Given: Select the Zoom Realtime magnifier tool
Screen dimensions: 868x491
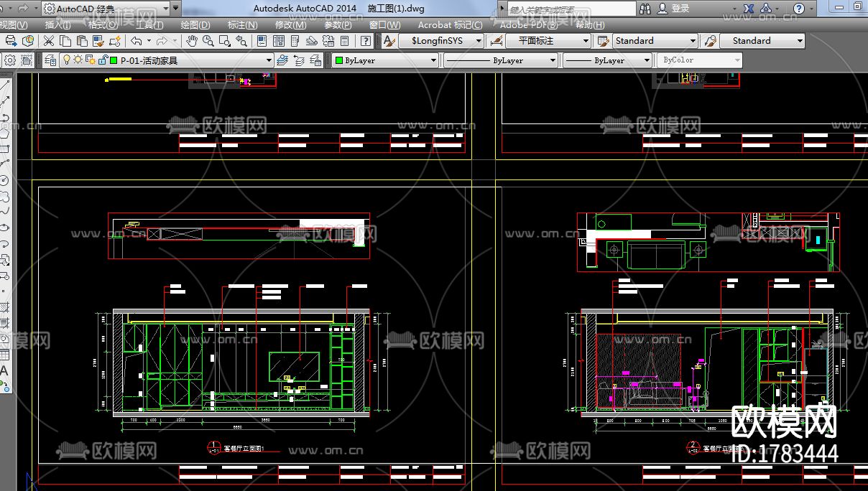Looking at the screenshot, I should click(208, 41).
